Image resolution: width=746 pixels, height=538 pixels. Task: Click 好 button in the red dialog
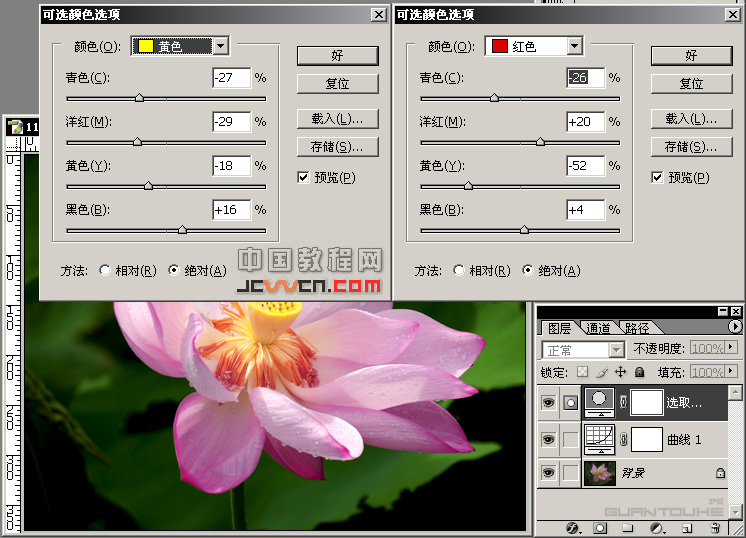click(x=691, y=55)
